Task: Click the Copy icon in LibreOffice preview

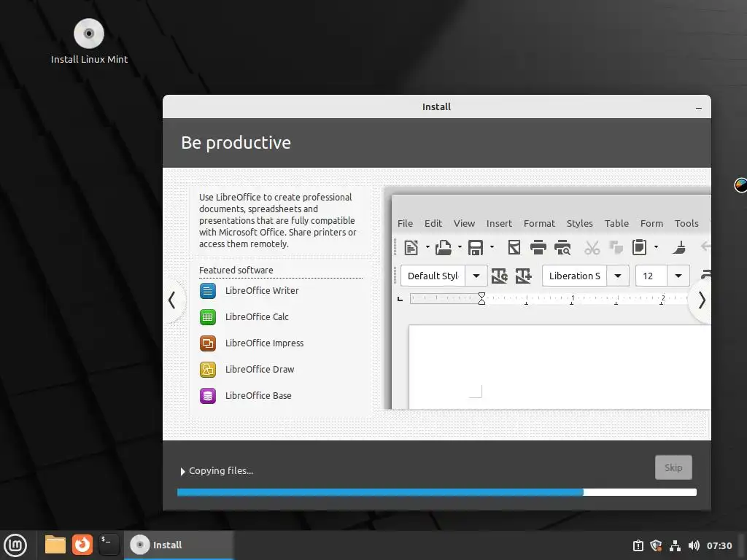Action: coord(616,248)
